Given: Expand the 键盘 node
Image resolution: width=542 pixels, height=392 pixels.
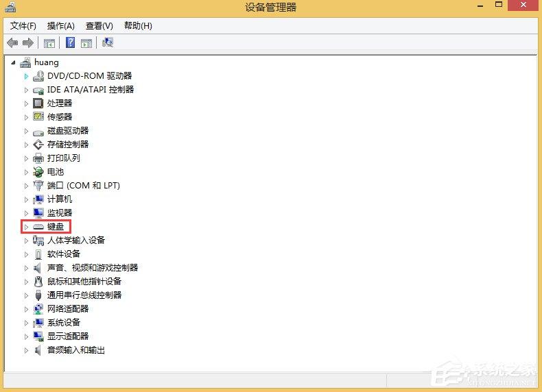Looking at the screenshot, I should 26,227.
